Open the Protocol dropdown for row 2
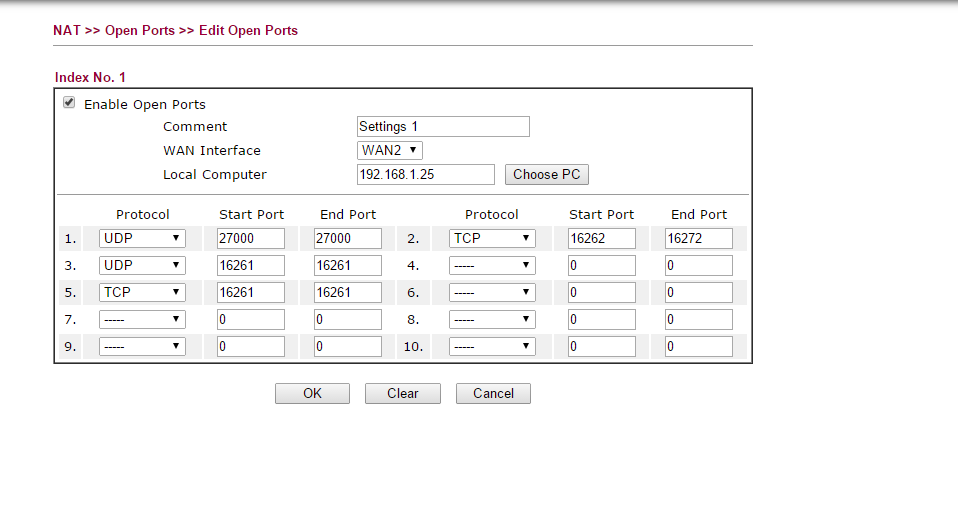958x516 pixels. [492, 239]
